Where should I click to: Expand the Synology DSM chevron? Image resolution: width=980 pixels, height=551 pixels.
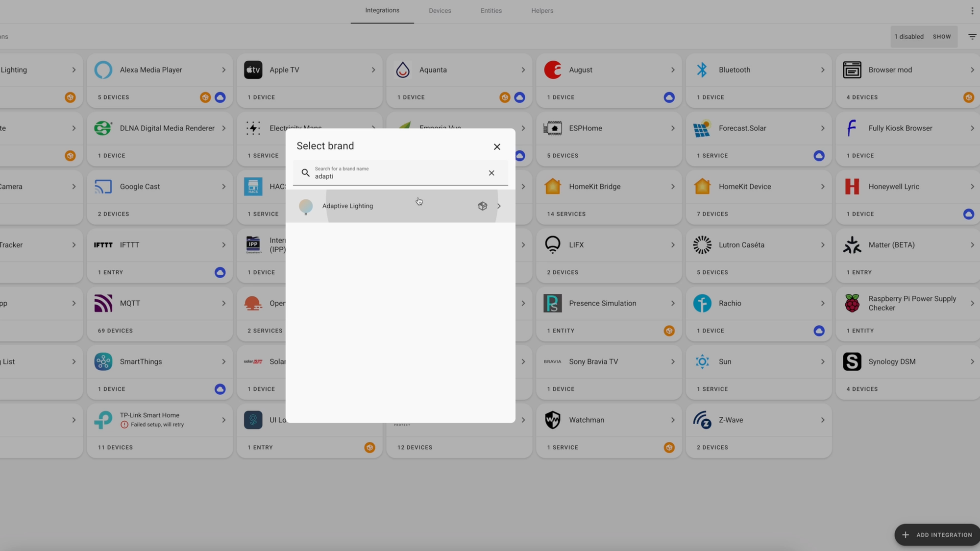972,362
